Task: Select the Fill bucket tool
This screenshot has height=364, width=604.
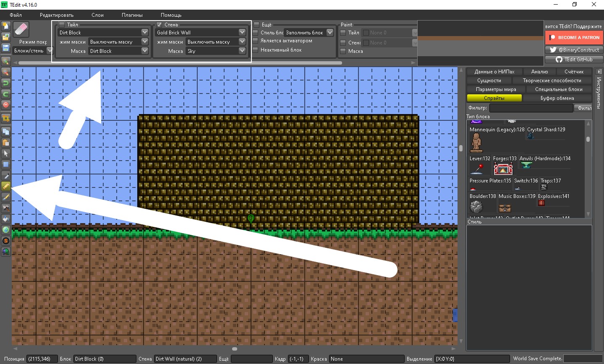Action: [6, 219]
